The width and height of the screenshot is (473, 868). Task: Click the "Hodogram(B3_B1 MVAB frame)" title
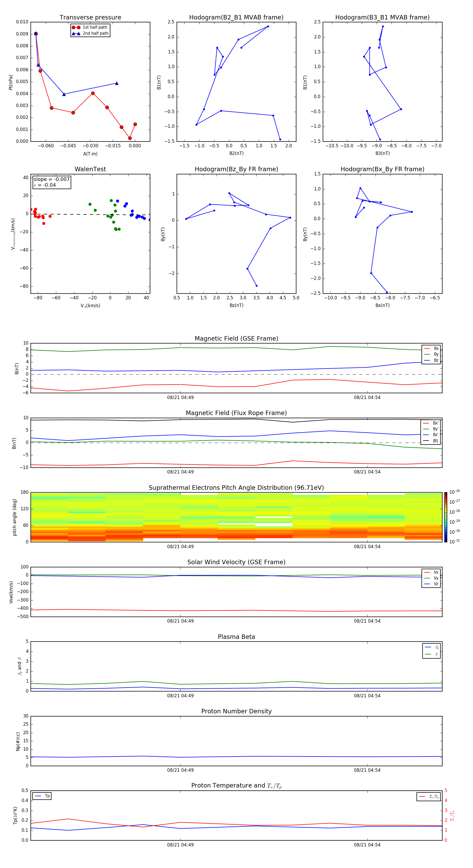382,17
